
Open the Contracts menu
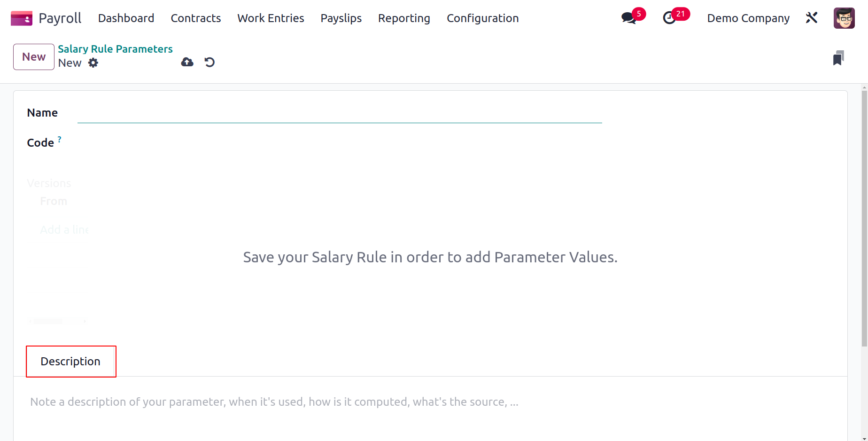click(x=196, y=18)
